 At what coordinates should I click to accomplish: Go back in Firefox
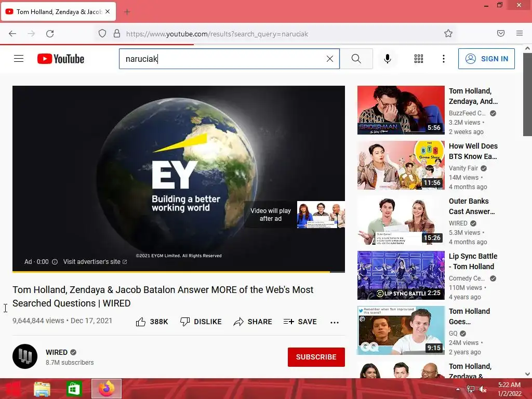12,34
